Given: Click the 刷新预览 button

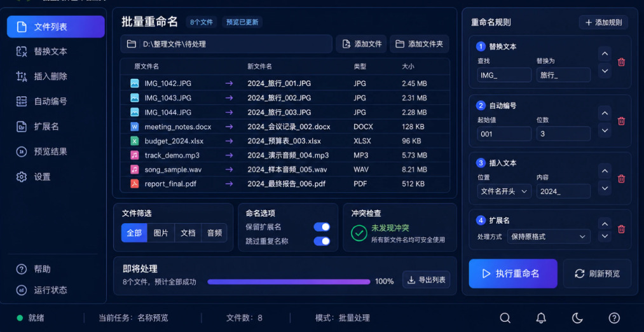Looking at the screenshot, I should [x=597, y=273].
